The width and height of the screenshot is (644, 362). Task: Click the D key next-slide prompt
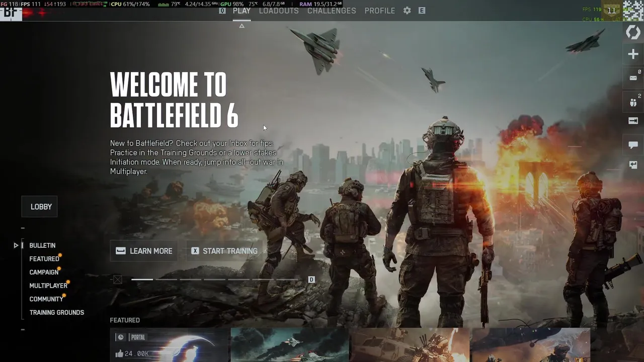pos(311,280)
